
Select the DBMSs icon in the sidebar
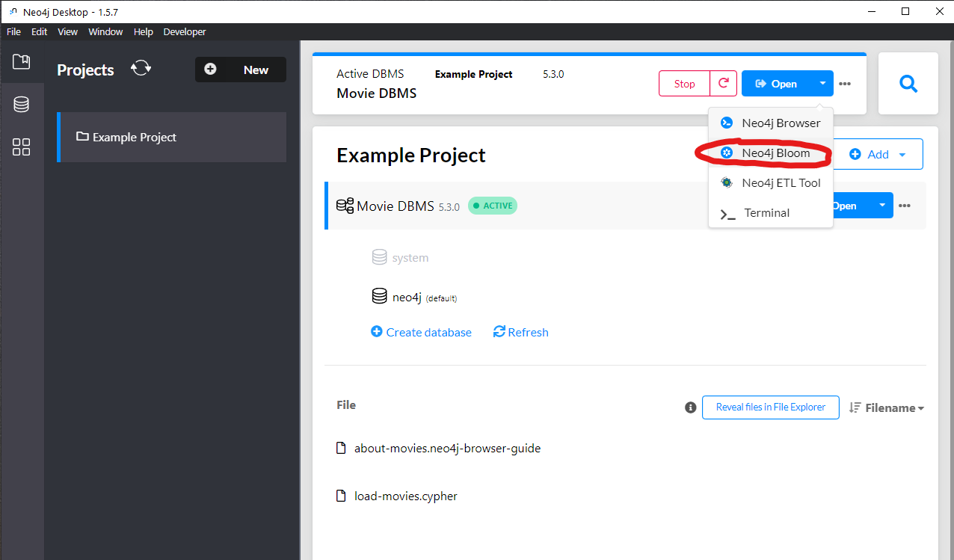pyautogui.click(x=22, y=104)
